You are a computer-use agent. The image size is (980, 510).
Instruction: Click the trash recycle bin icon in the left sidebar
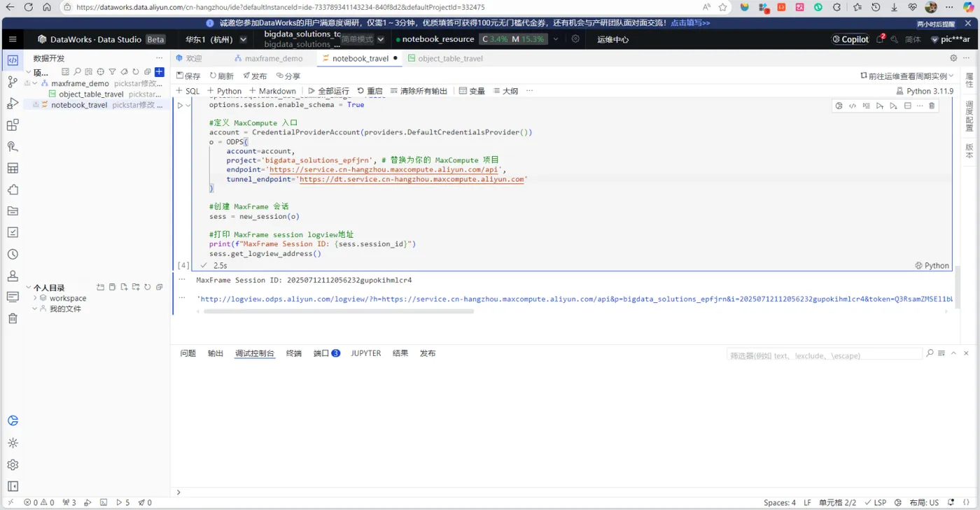13,318
